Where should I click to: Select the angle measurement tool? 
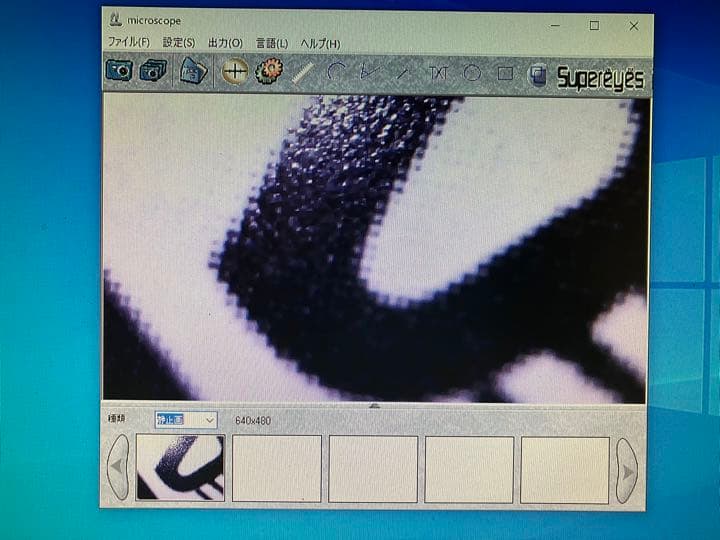370,72
